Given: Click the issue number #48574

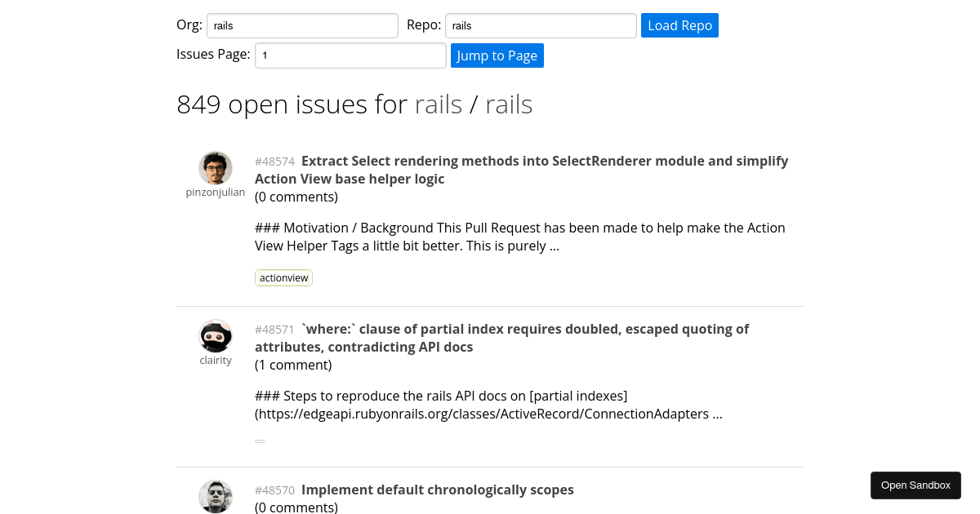Looking at the screenshot, I should (274, 162).
